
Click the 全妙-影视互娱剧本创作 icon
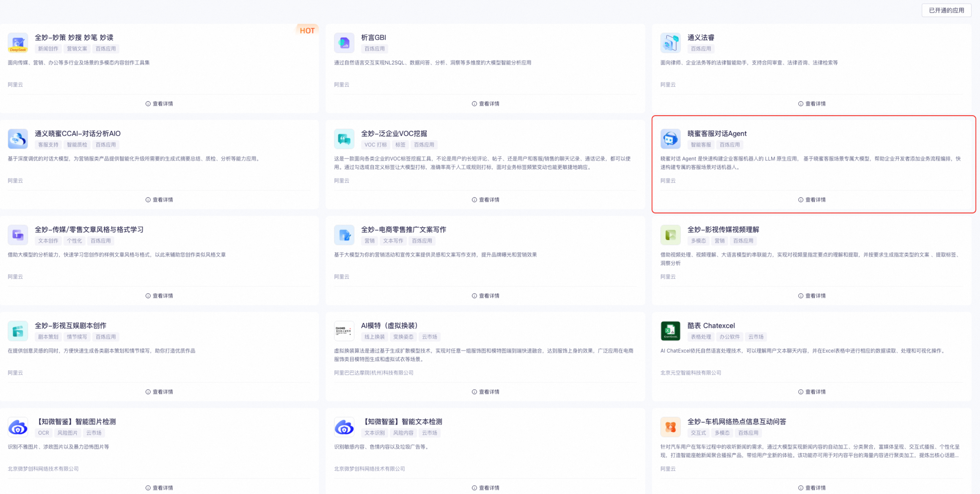18,331
